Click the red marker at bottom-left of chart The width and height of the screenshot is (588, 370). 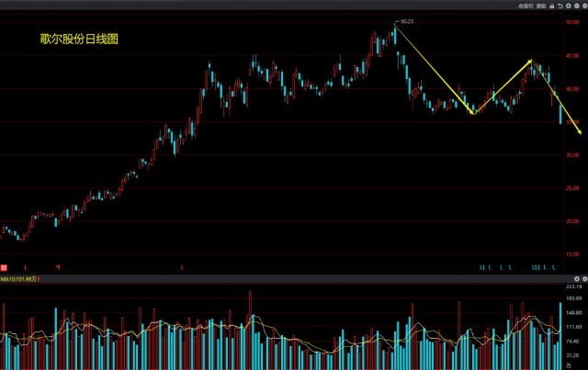click(4, 266)
